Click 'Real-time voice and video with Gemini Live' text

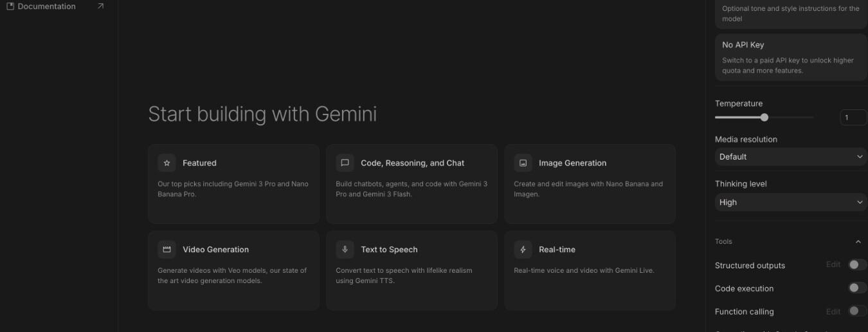[x=584, y=270]
